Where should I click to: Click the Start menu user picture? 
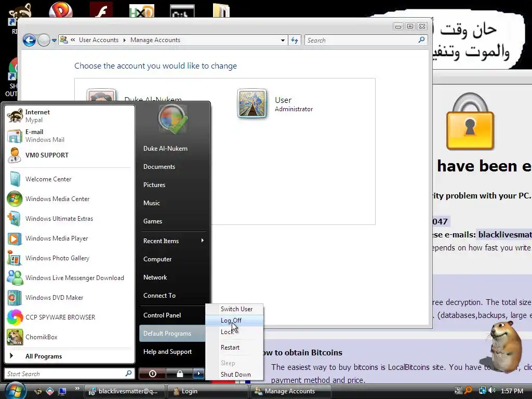point(172,118)
